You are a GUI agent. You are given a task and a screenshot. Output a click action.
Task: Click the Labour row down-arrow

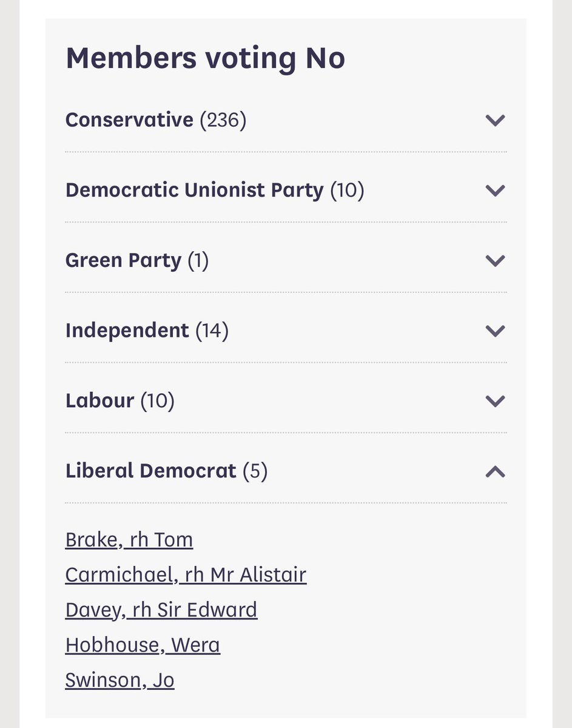(x=496, y=401)
